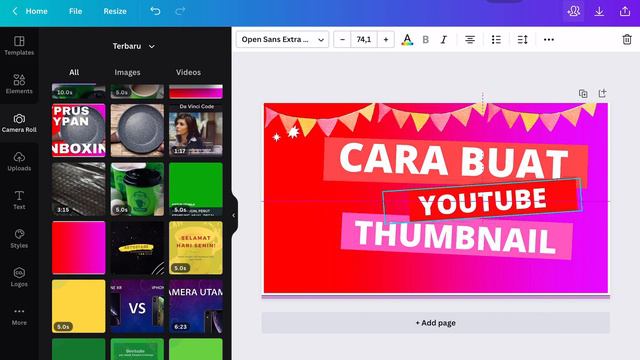The height and width of the screenshot is (360, 640).
Task: Select the UNBOXING thumbnail with pan
Action: 79,130
